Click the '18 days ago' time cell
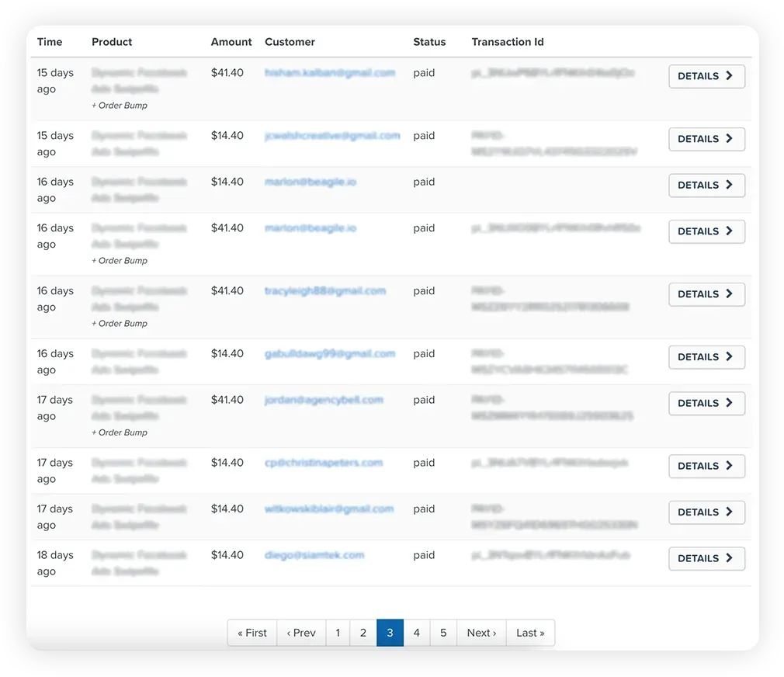784x677 pixels. click(x=55, y=563)
